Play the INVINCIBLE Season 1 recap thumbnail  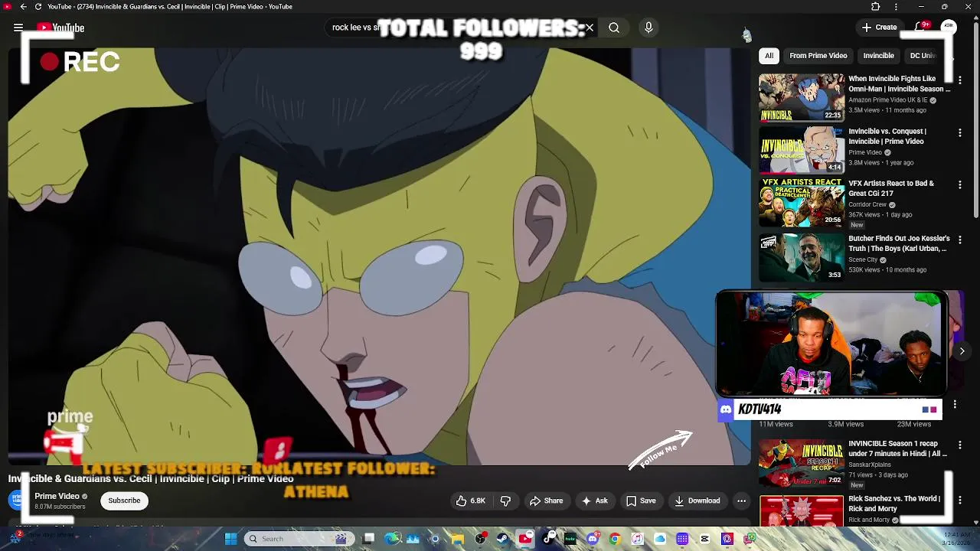pos(801,462)
